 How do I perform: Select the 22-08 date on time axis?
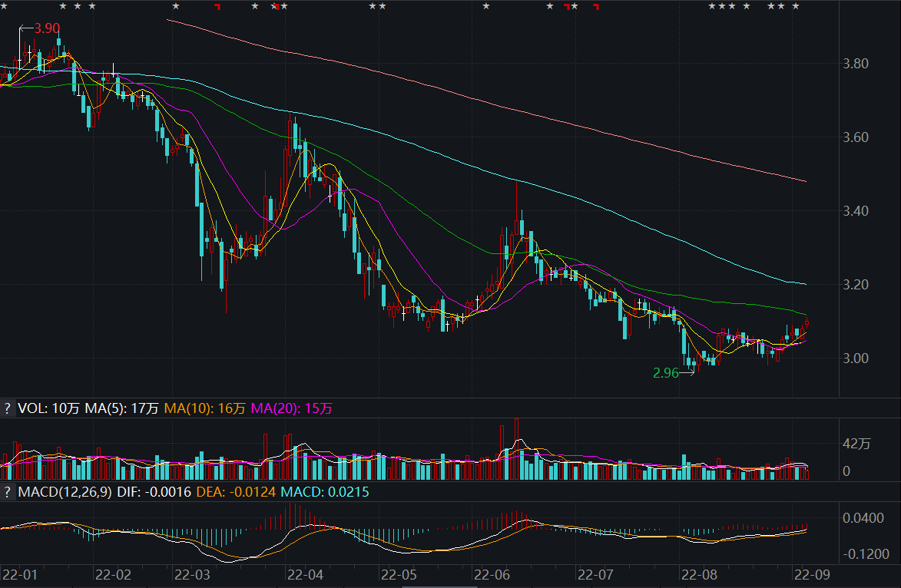[699, 574]
